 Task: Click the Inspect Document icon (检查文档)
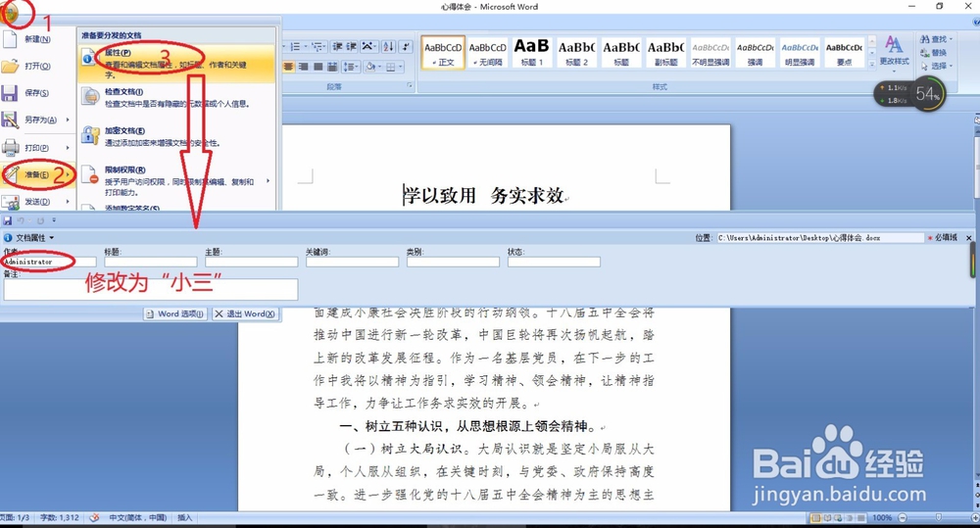tap(90, 97)
